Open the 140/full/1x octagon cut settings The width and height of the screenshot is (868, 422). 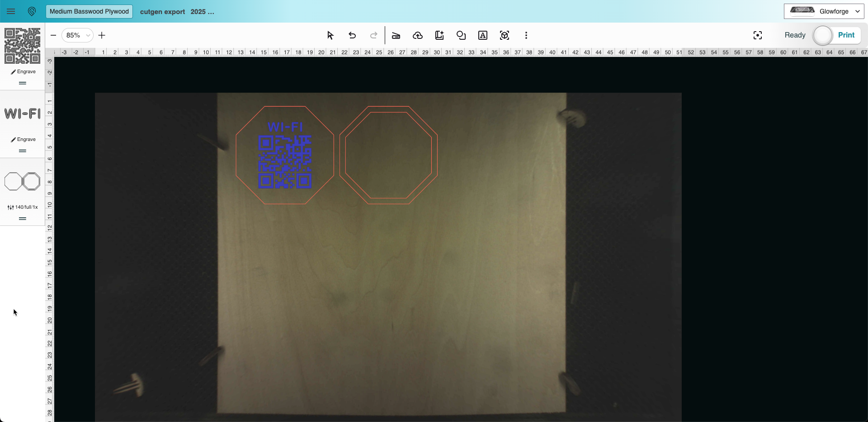tap(23, 207)
